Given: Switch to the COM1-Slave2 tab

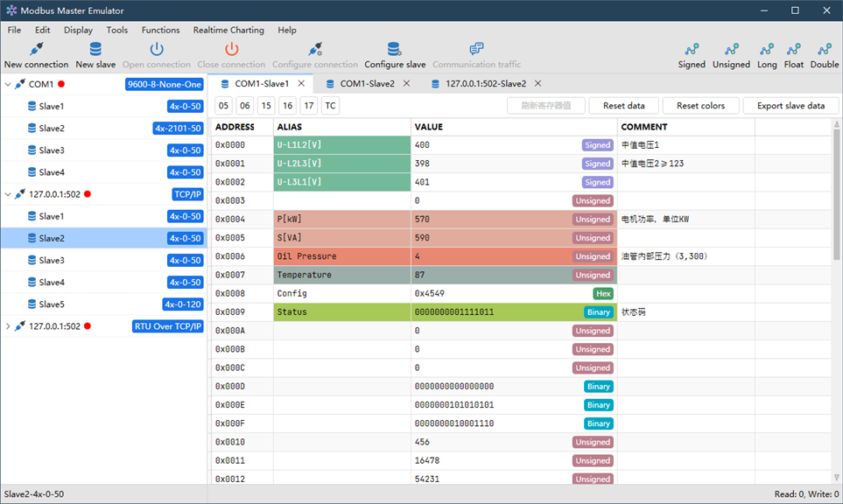Looking at the screenshot, I should 367,84.
